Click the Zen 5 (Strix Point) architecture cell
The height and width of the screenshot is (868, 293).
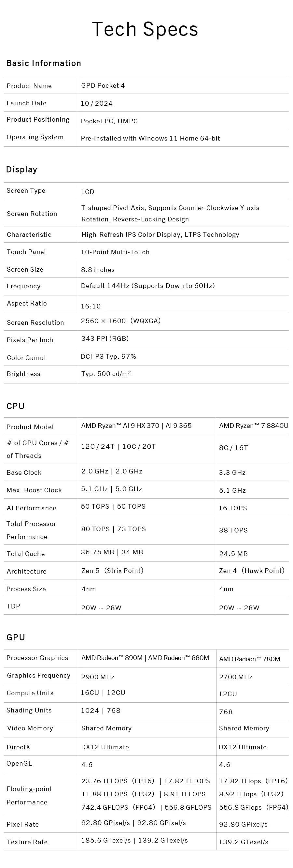112,571
